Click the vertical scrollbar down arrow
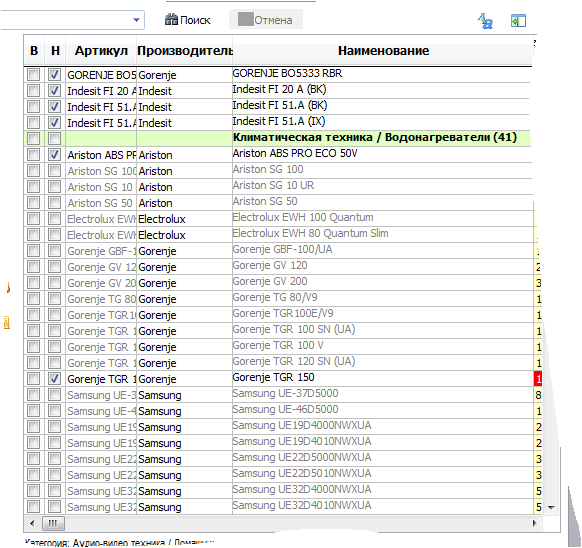Image resolution: width=582 pixels, height=548 pixels. click(551, 508)
